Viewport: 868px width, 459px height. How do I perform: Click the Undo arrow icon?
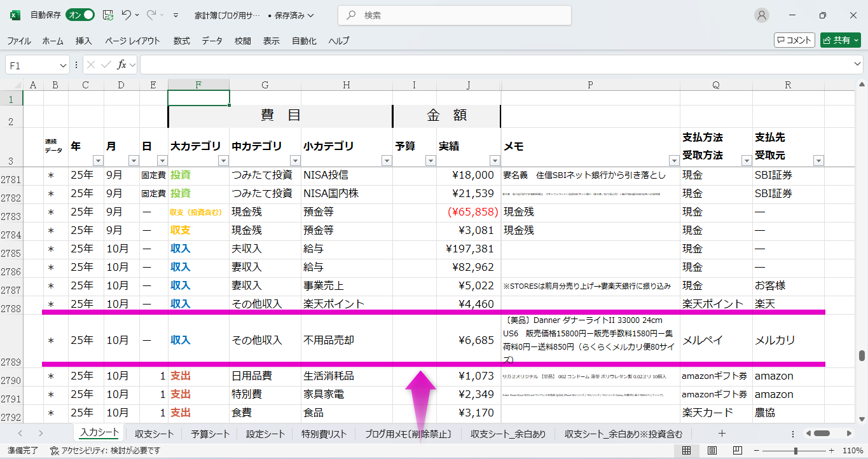pos(127,15)
